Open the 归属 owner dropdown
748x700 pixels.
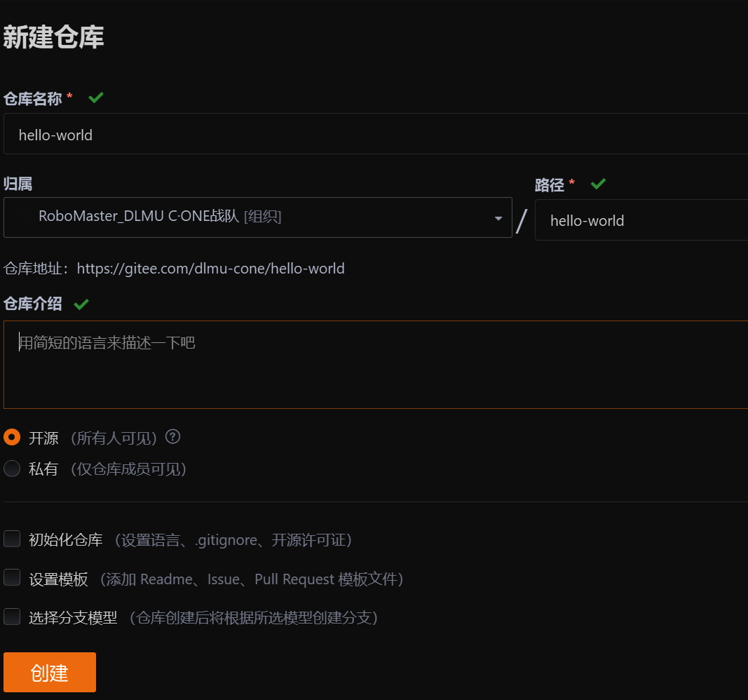pos(257,217)
